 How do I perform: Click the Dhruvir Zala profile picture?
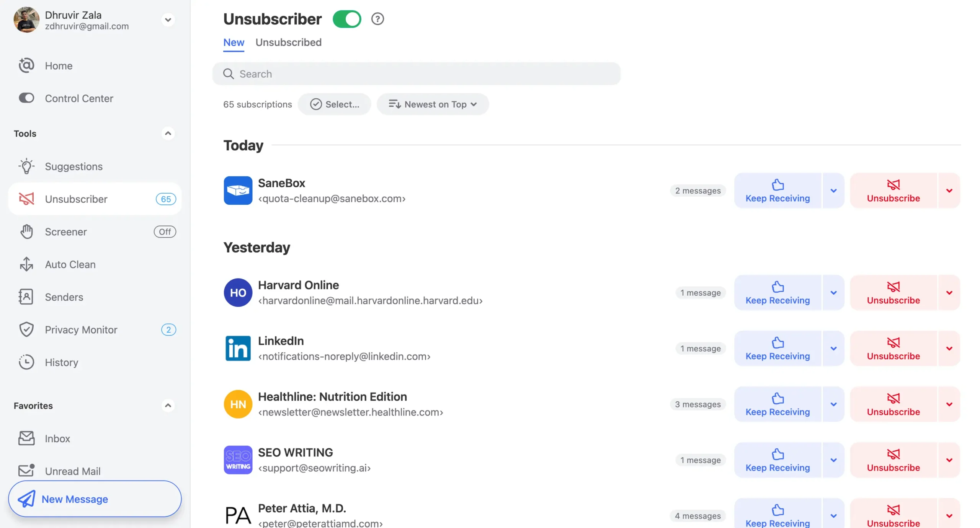[26, 20]
